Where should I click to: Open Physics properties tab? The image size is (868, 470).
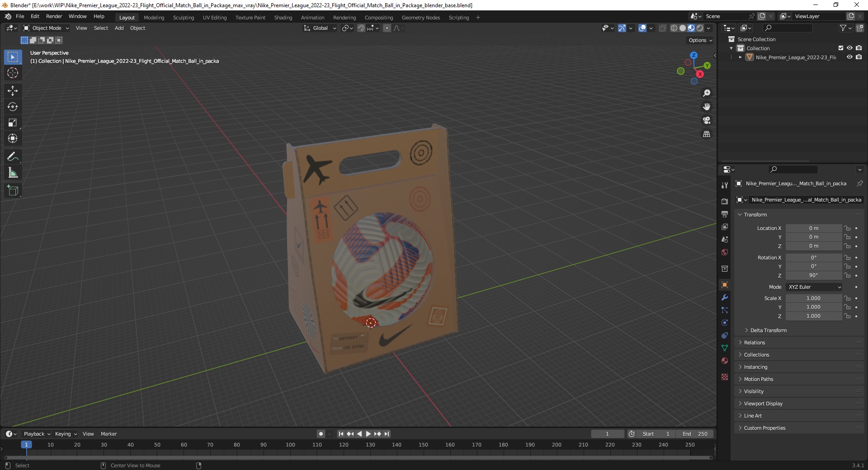(725, 323)
